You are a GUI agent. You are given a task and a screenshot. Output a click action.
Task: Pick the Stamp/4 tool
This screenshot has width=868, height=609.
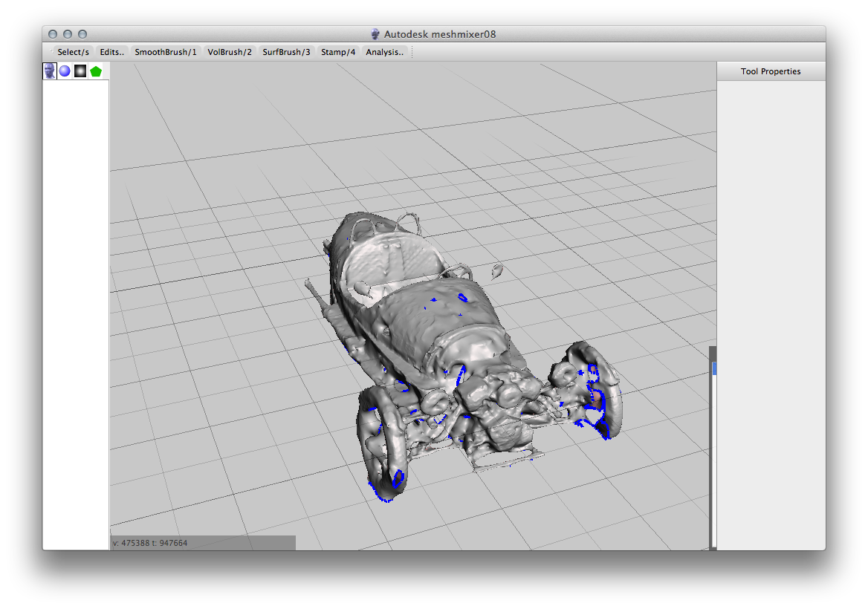click(x=338, y=52)
